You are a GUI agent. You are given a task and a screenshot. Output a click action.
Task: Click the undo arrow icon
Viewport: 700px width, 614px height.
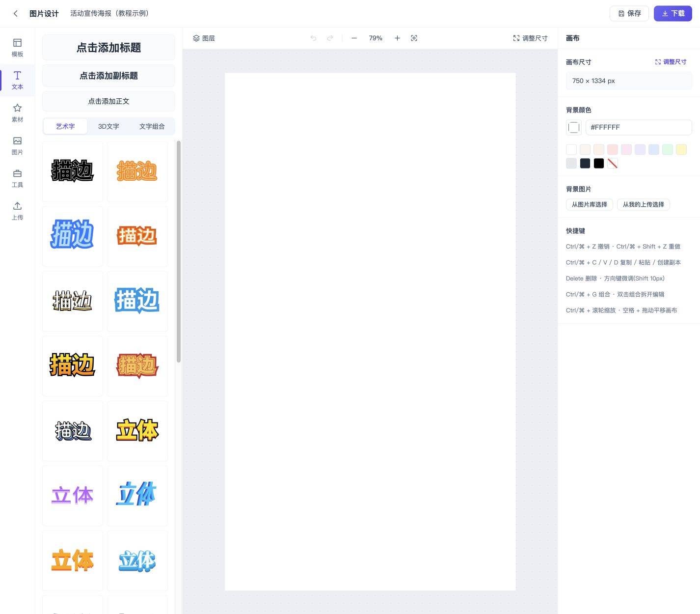[313, 38]
